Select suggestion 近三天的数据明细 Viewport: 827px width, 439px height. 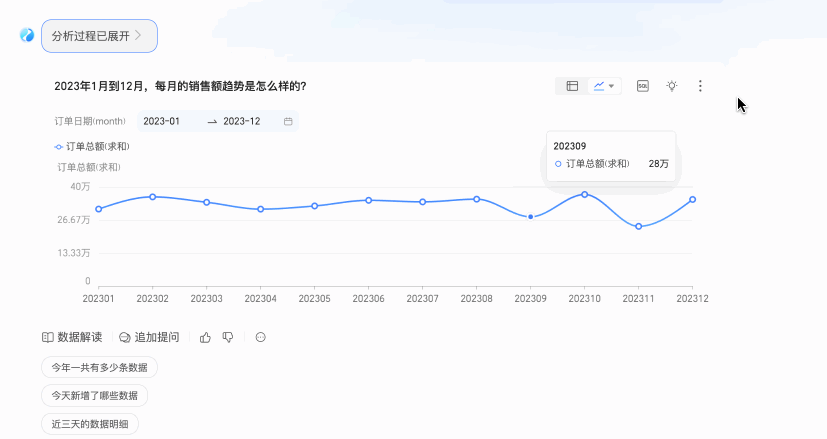(90, 424)
